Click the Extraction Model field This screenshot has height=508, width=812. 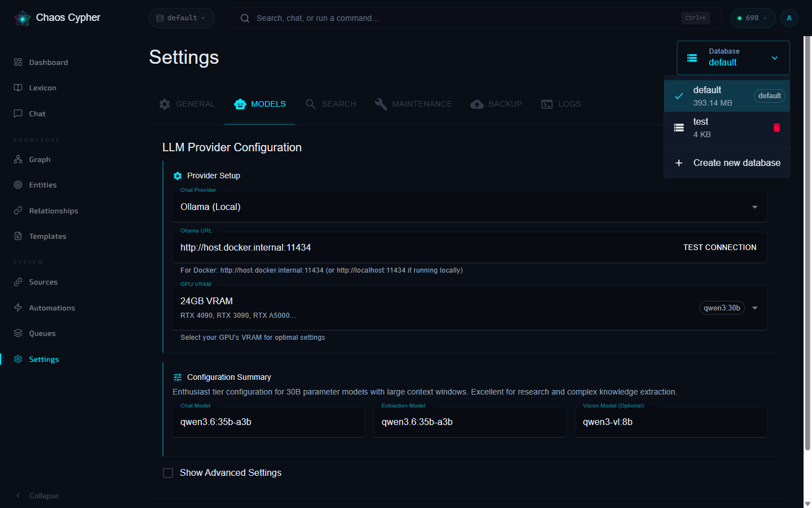point(470,422)
